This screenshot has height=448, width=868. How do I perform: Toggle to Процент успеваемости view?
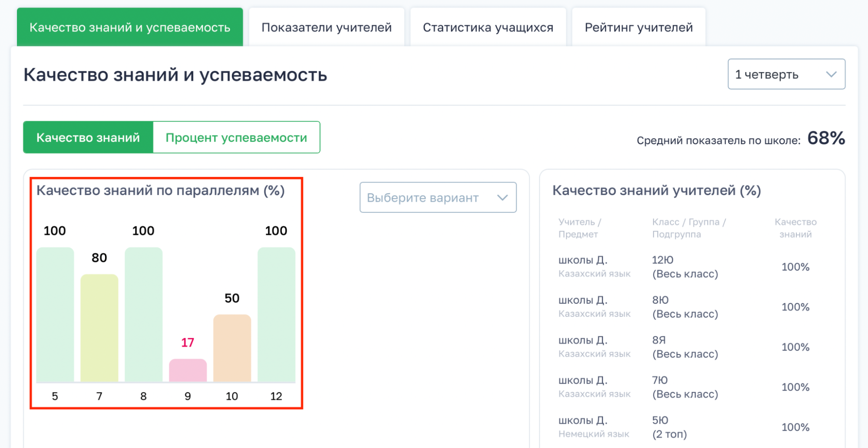pos(236,138)
